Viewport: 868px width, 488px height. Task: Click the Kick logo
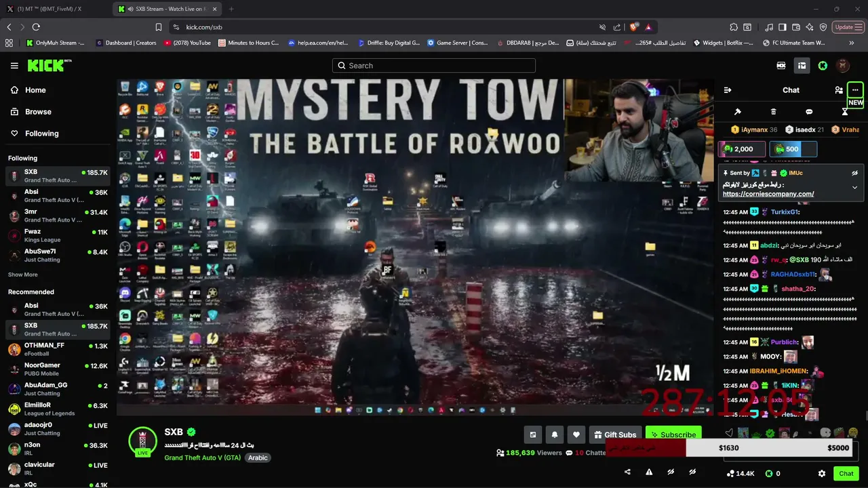pyautogui.click(x=49, y=65)
